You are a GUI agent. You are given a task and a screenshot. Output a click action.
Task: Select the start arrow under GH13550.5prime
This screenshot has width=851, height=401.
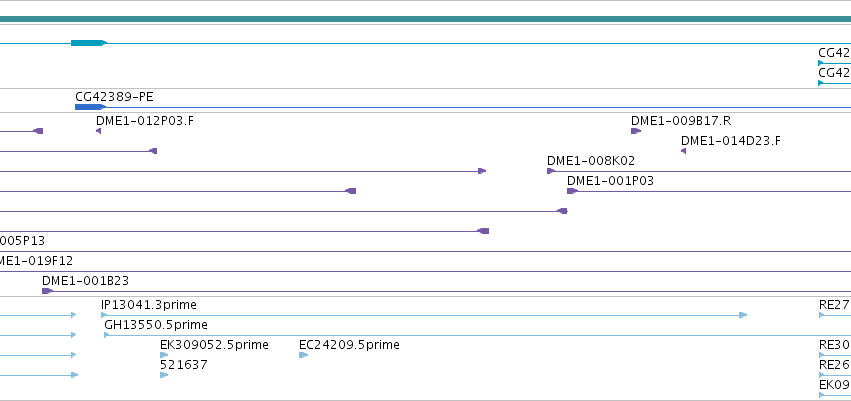(107, 335)
